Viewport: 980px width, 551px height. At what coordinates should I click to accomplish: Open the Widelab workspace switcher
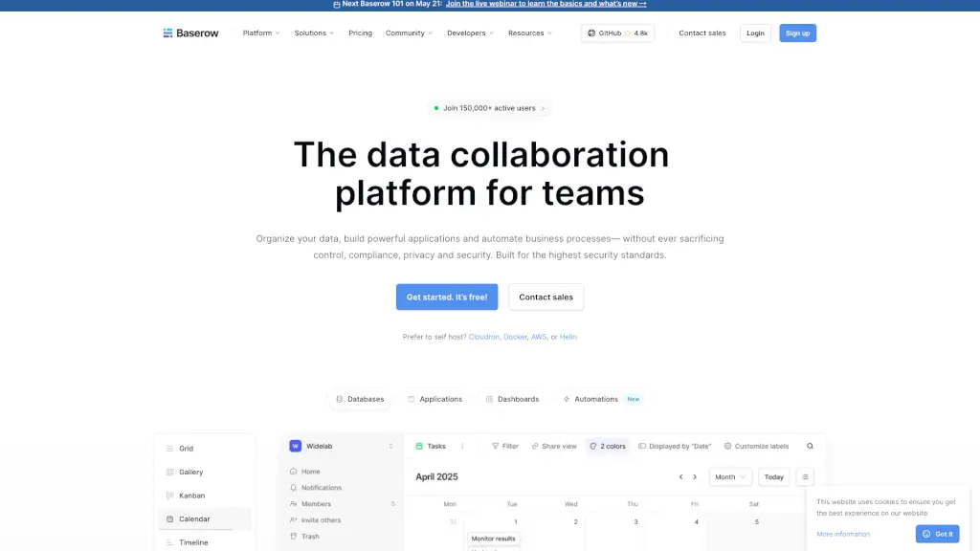342,446
